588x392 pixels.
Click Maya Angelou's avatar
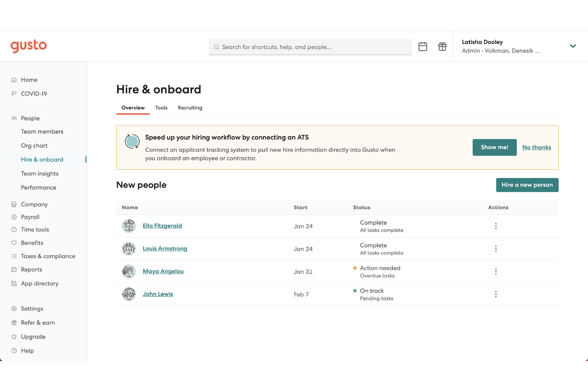(x=129, y=272)
